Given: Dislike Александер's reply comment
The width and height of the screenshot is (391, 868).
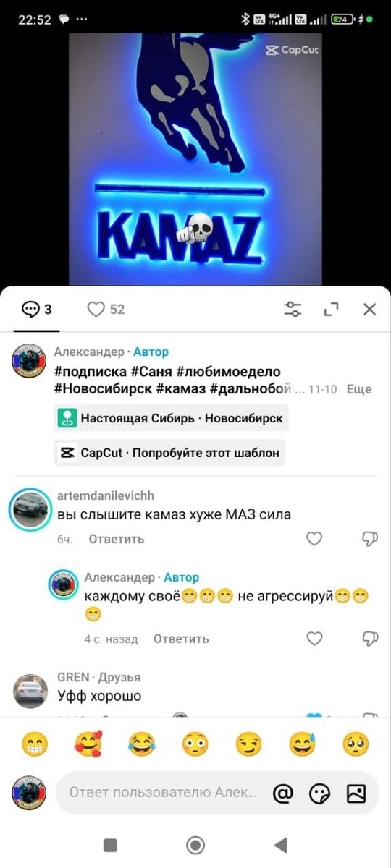Looking at the screenshot, I should 369,638.
